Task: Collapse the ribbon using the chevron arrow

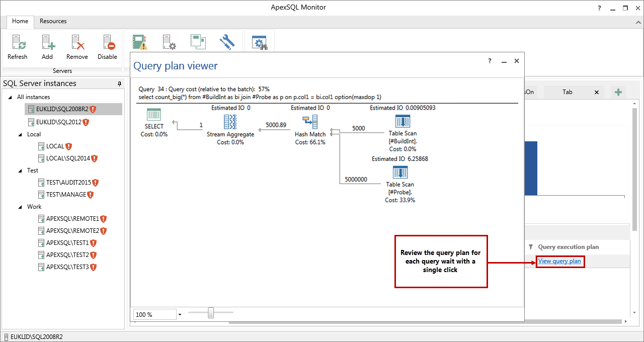Action: point(637,21)
